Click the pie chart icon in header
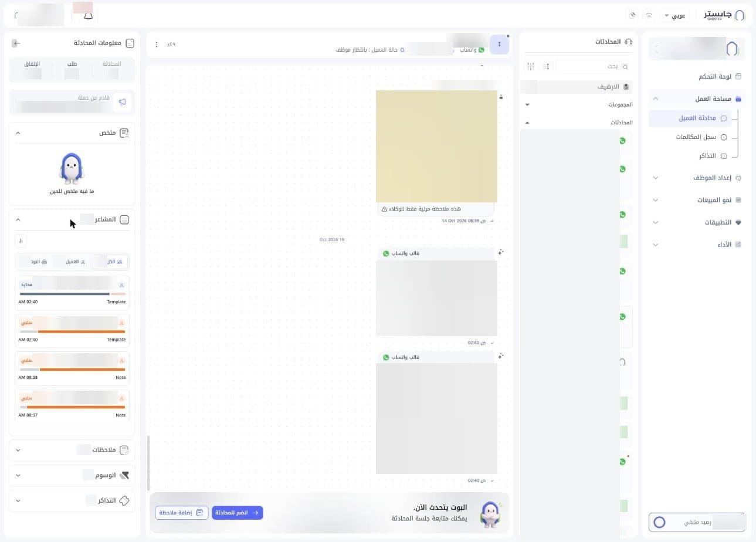Image resolution: width=756 pixels, height=542 pixels. pyautogui.click(x=632, y=15)
